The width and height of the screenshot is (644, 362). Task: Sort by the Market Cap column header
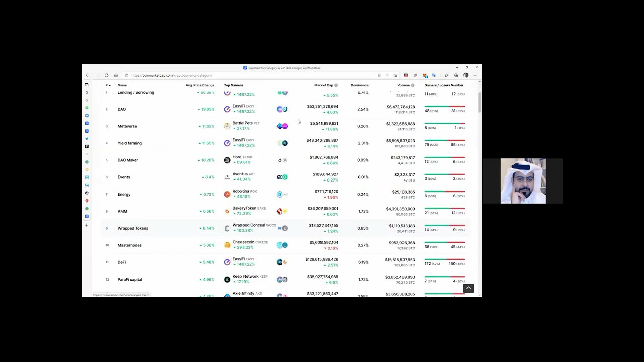coord(324,85)
